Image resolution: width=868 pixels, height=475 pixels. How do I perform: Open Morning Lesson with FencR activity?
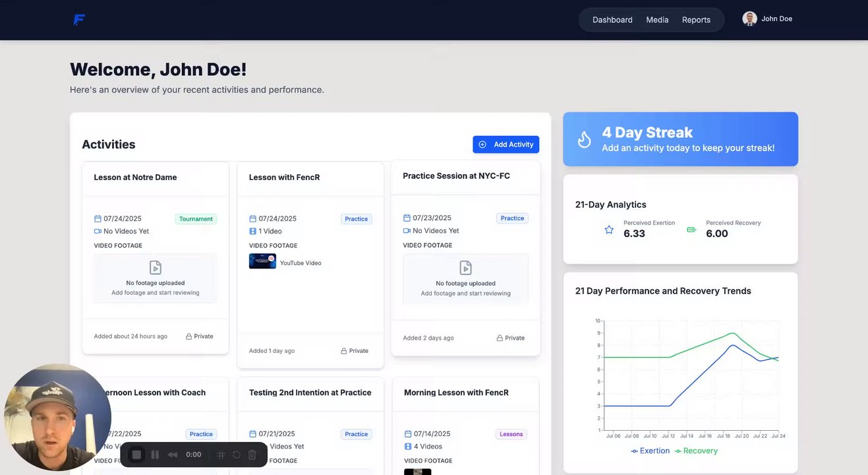click(x=456, y=393)
